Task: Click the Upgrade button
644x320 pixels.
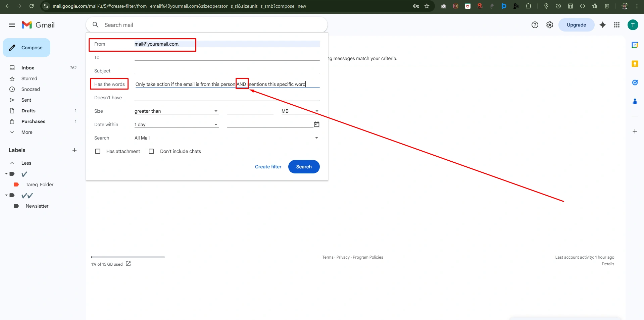Action: point(576,25)
